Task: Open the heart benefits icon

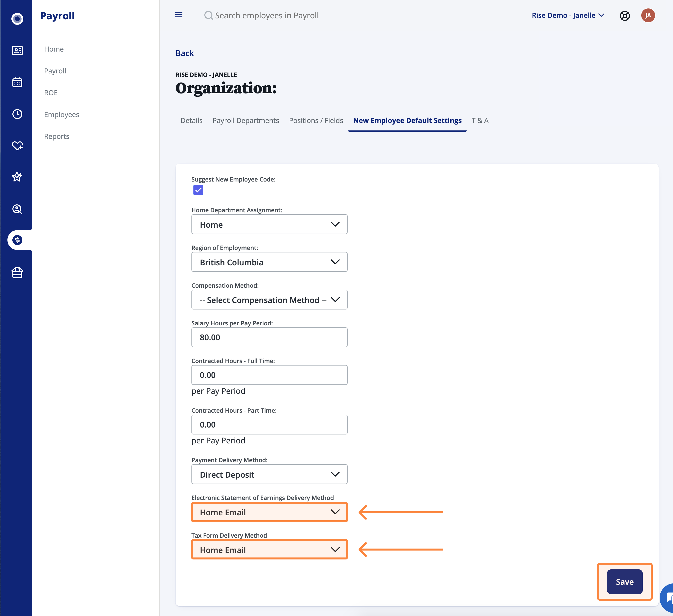Action: pos(17,146)
